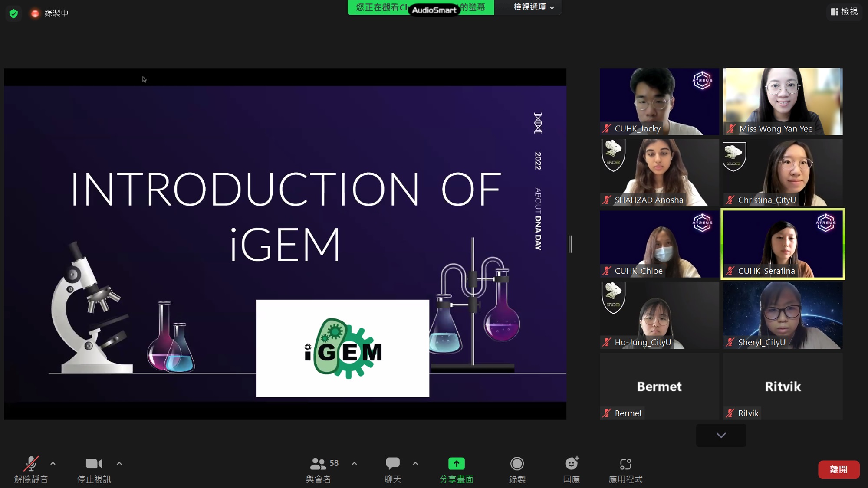Click muted mic icon on Christina_CityU
Screen dimensions: 868x488
click(730, 200)
